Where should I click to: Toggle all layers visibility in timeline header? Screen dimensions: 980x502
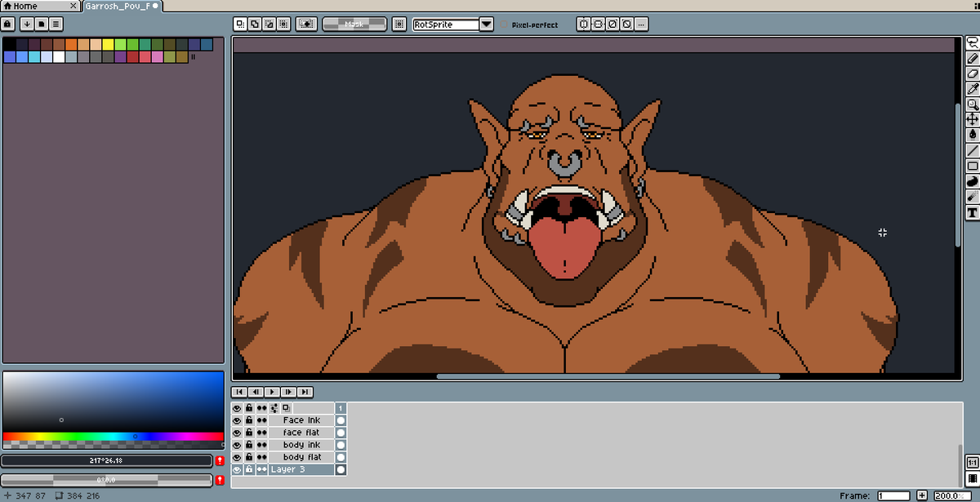[237, 408]
